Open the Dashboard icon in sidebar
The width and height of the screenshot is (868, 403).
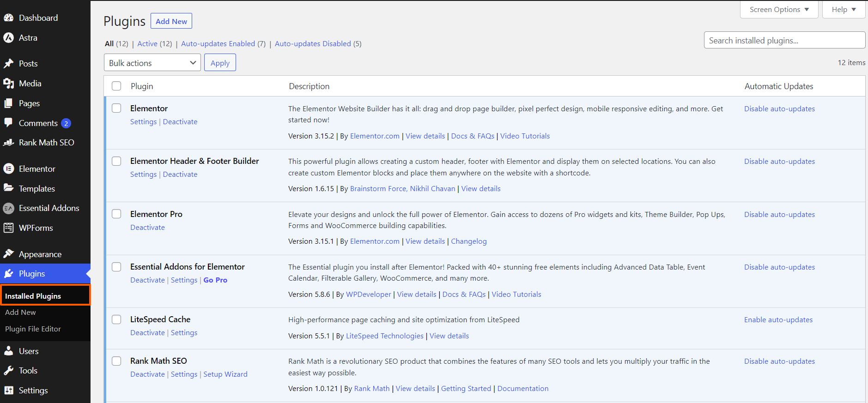[9, 18]
